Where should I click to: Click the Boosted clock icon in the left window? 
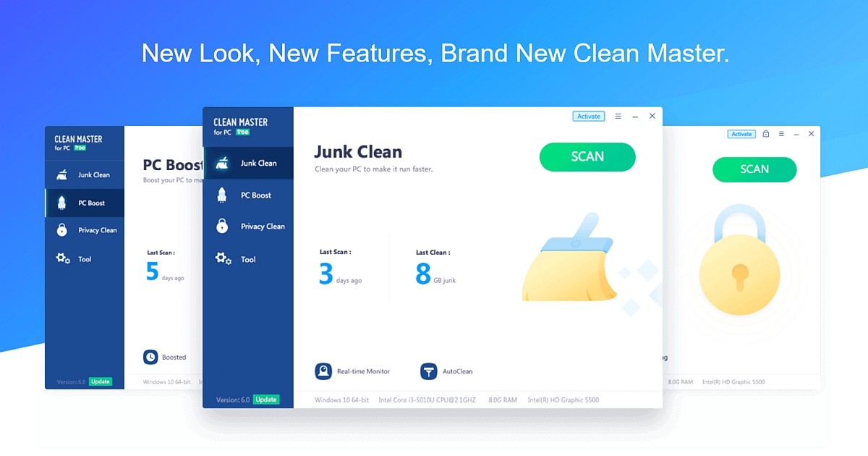click(150, 357)
